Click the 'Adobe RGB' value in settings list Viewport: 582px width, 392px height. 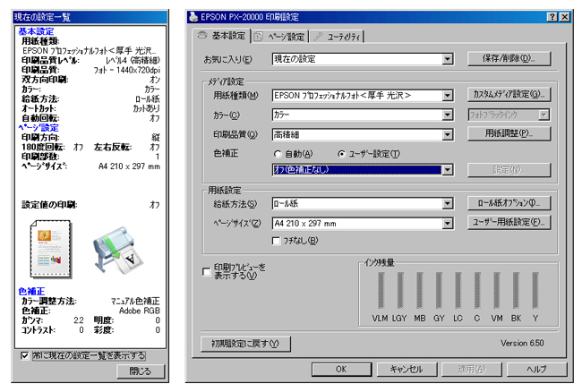pos(140,311)
